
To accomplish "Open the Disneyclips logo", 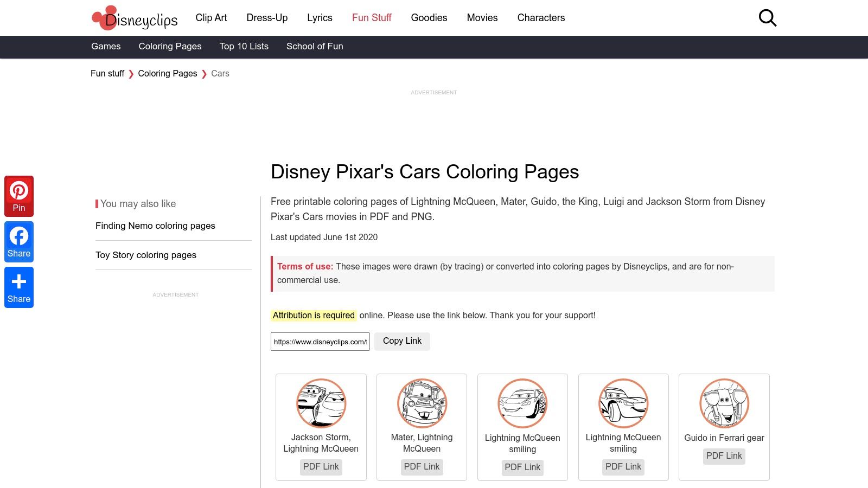I will pos(134,18).
